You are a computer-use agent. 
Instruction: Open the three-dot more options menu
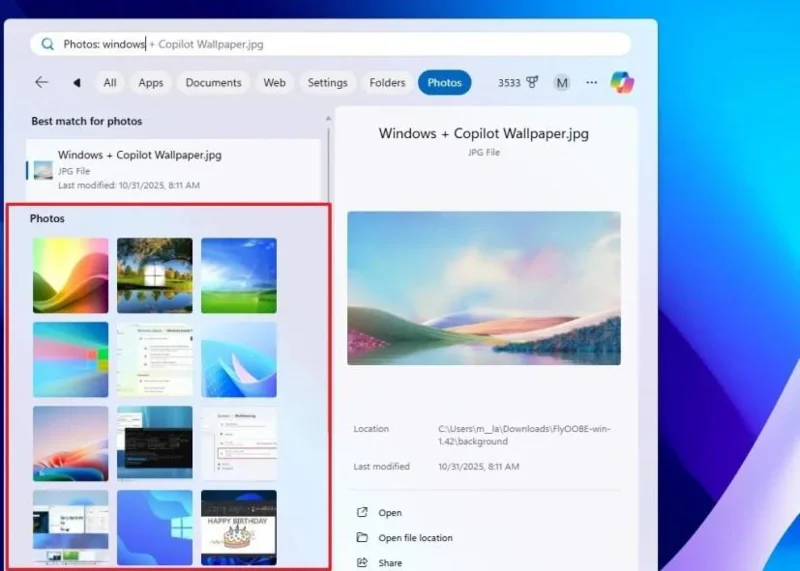click(x=591, y=82)
